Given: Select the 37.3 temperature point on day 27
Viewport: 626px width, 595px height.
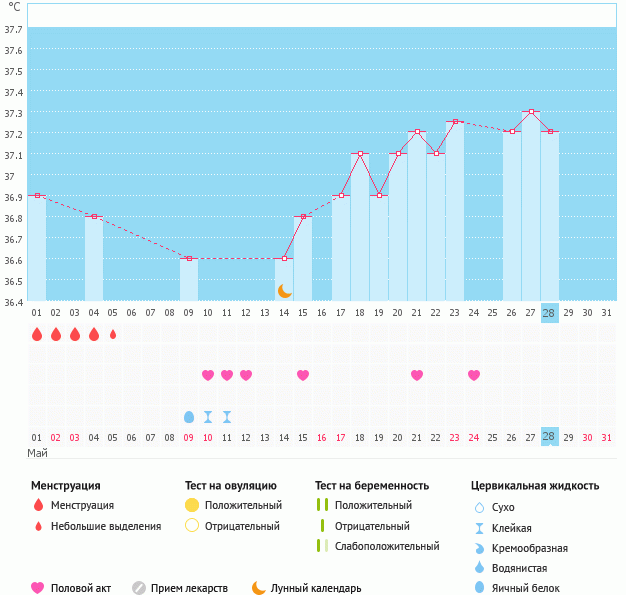Looking at the screenshot, I should (x=531, y=112).
